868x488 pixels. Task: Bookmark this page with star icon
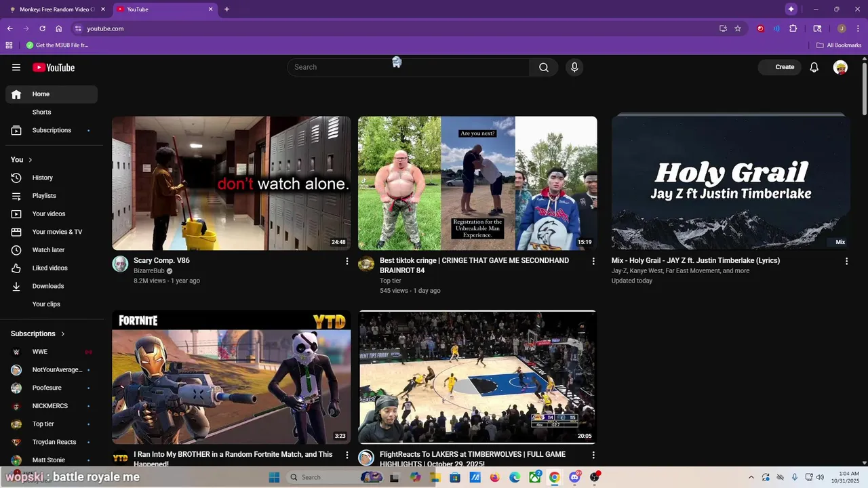pyautogui.click(x=738, y=28)
